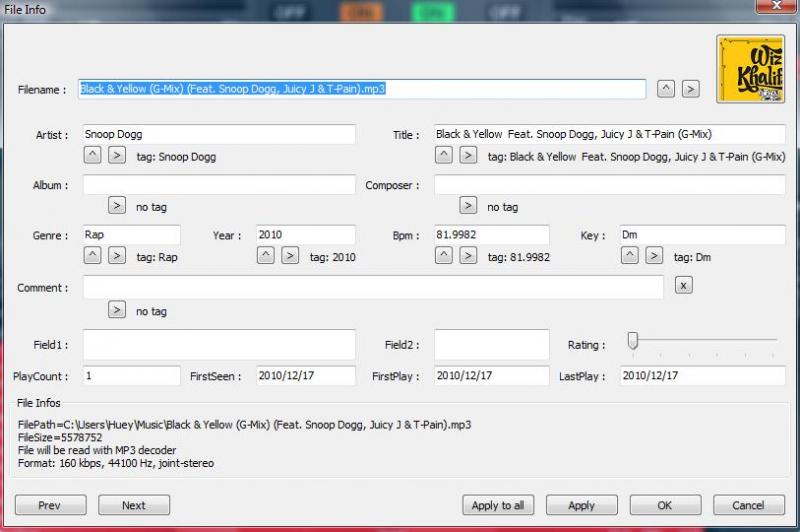The width and height of the screenshot is (800, 532).
Task: Click the right arrow below Album field
Action: click(x=117, y=206)
